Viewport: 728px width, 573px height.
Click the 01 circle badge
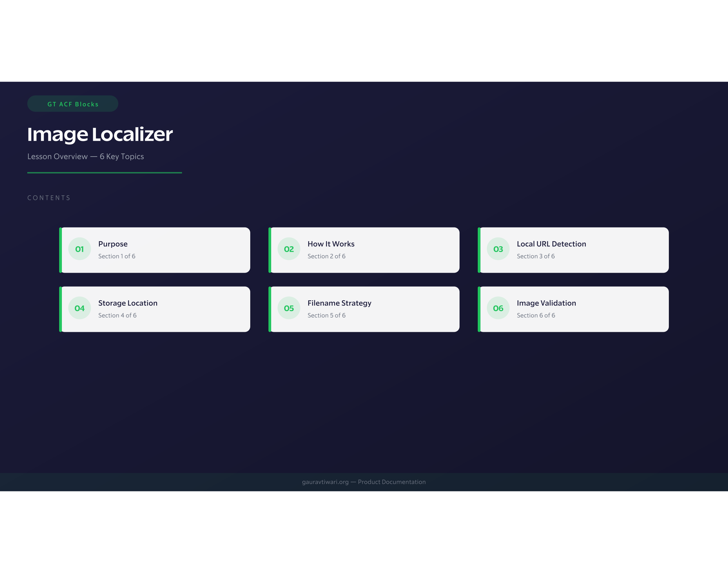pyautogui.click(x=79, y=249)
